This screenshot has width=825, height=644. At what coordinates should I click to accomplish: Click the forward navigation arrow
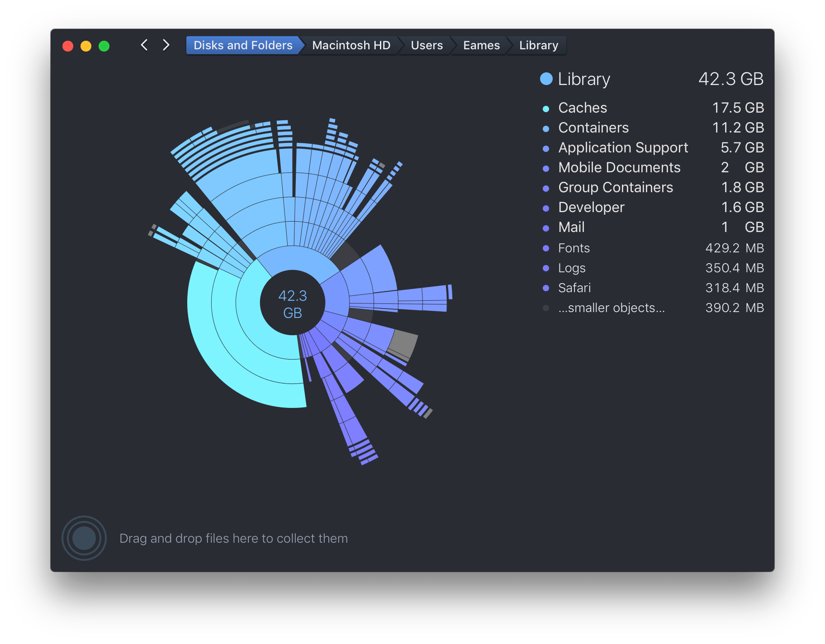166,45
